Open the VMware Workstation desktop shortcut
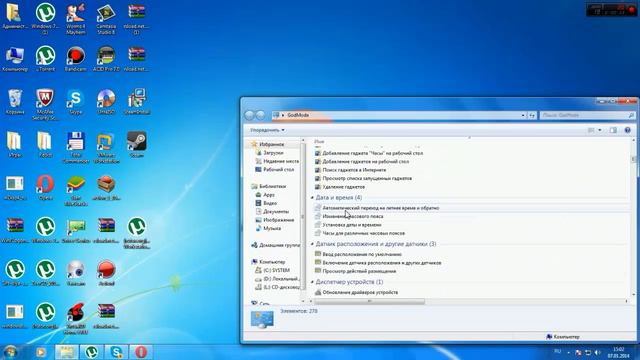The height and width of the screenshot is (360, 640). [x=106, y=147]
